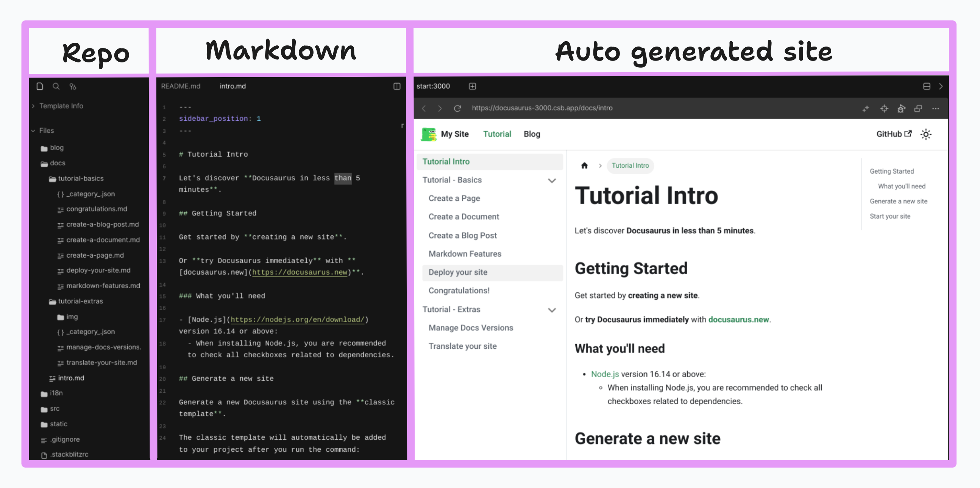Open Create a Blog Post sidebar link
Image resolution: width=980 pixels, height=488 pixels.
tap(463, 235)
